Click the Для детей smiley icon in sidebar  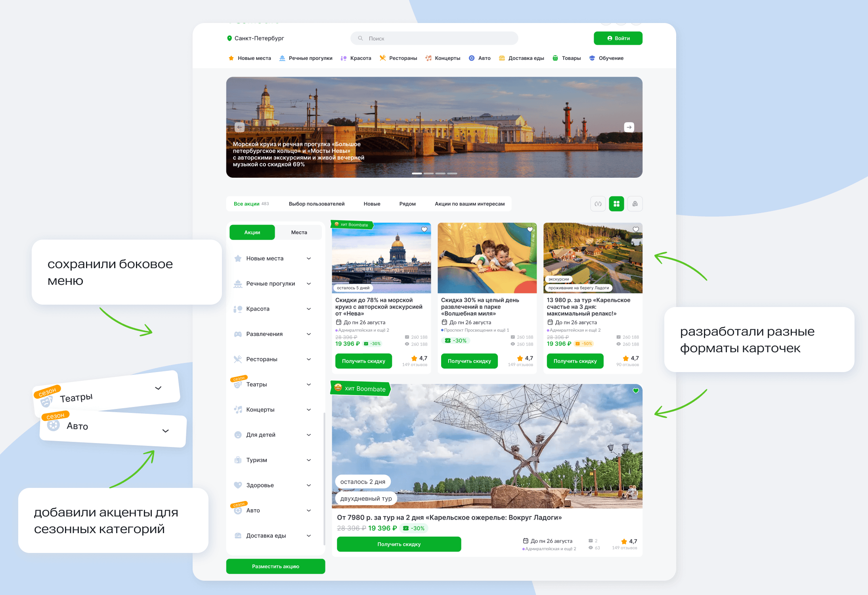[238, 435]
